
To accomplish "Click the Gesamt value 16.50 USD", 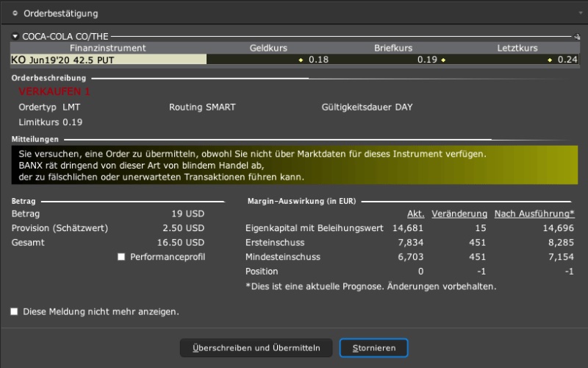I will 181,243.
